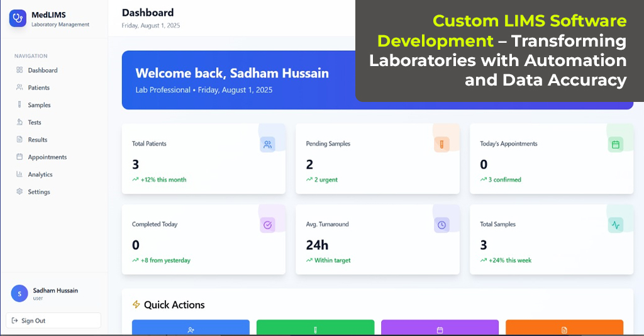This screenshot has width=644, height=336.
Task: Click the Completed Today card label
Action: point(155,224)
